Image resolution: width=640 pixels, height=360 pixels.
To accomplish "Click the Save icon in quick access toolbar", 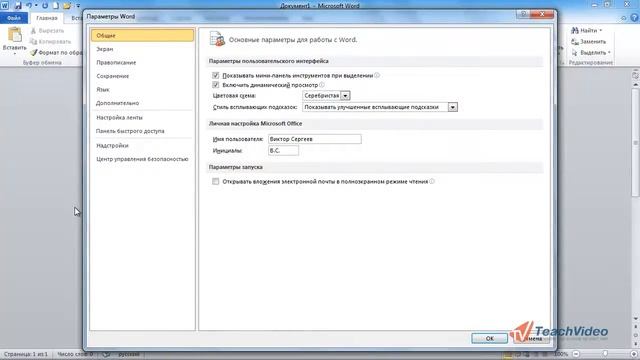I will (x=18, y=5).
